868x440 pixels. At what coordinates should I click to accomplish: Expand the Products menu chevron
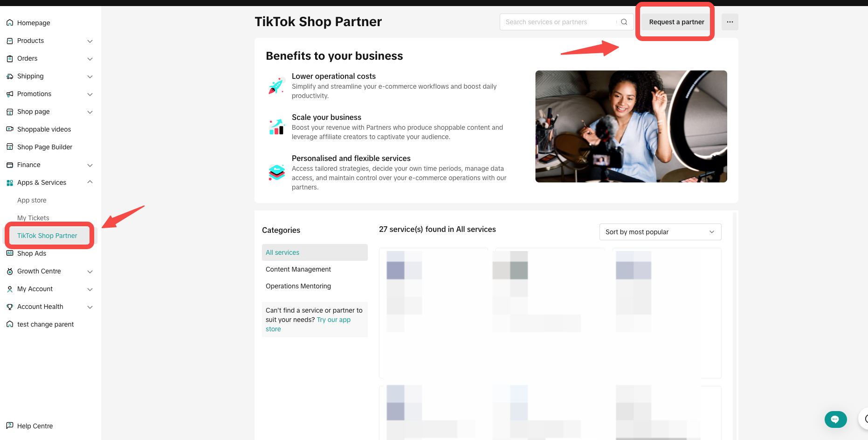(x=90, y=41)
